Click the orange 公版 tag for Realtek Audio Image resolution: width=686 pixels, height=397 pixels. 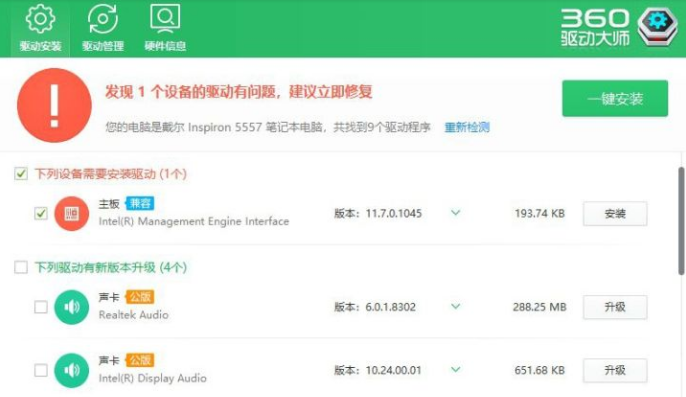coord(140,297)
